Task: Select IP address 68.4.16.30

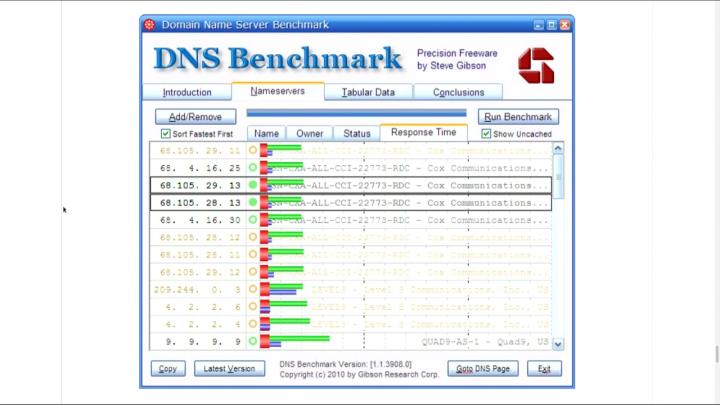Action: 200,220
